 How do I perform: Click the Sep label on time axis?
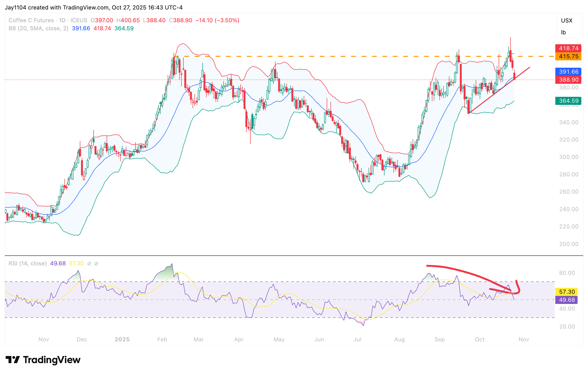[439, 339]
